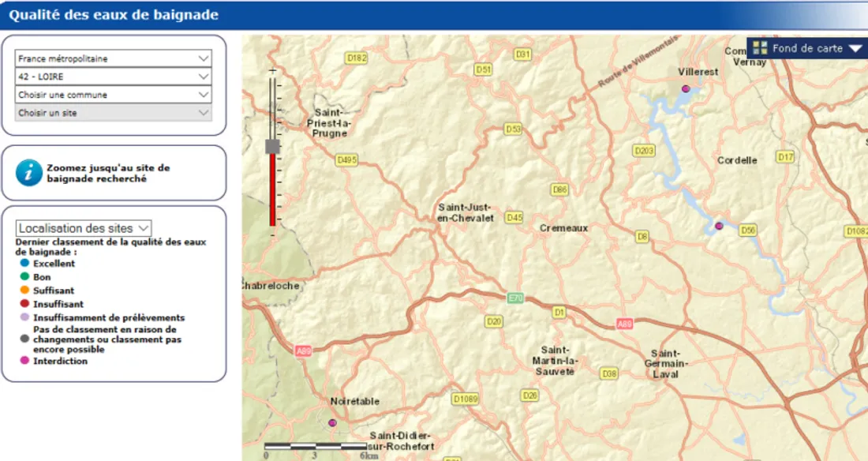The image size is (868, 461).
Task: Click the green E70 road label
Action: 515,298
